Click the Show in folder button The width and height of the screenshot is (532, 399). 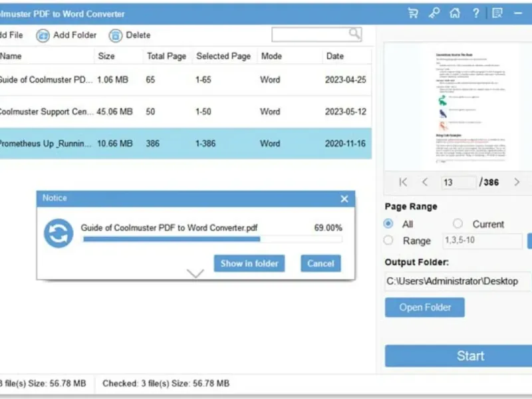point(249,263)
